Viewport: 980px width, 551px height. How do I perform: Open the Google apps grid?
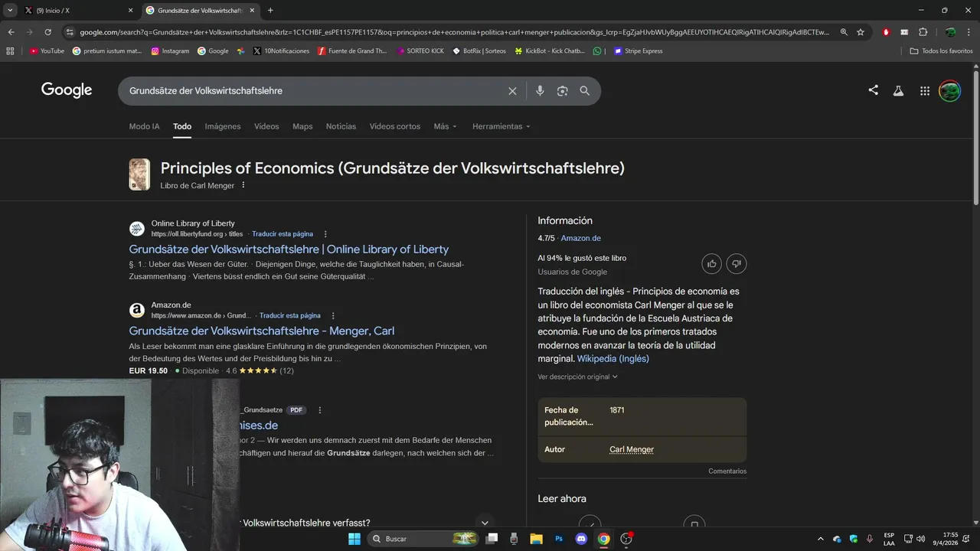925,91
